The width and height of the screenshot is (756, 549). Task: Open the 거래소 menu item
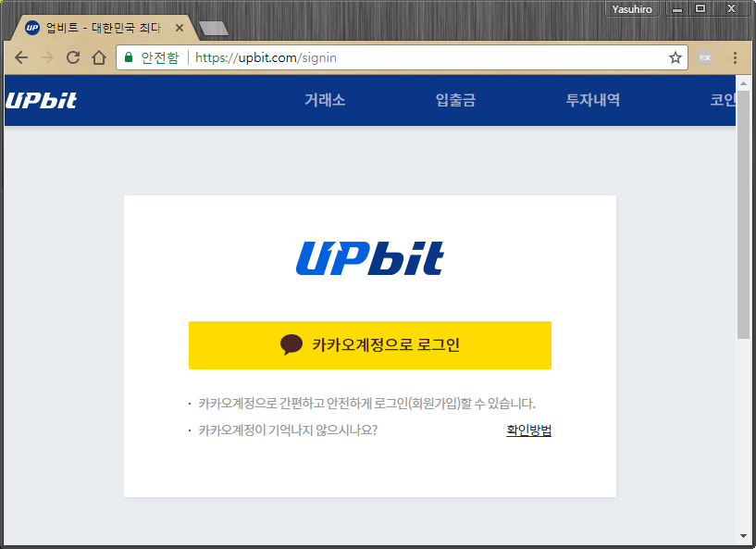(325, 100)
